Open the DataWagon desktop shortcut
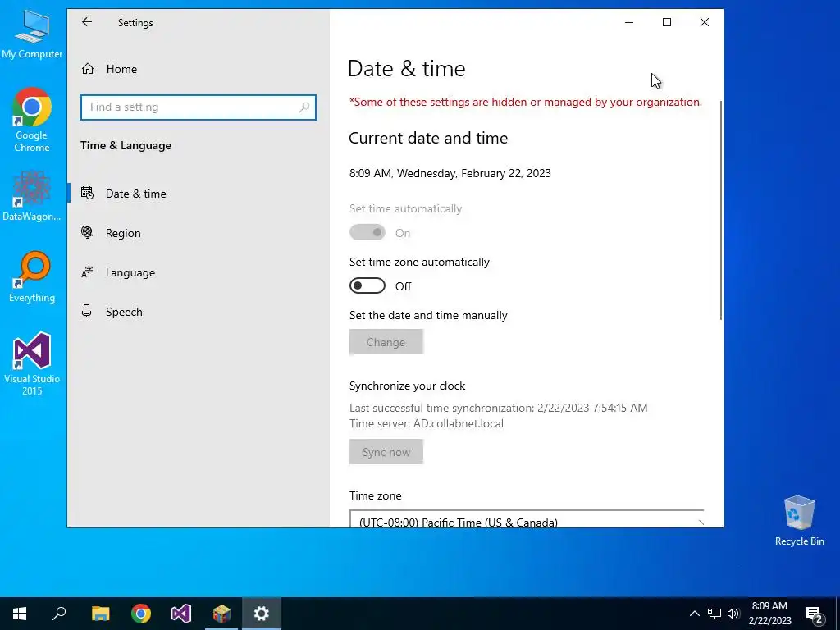The height and width of the screenshot is (630, 840). click(32, 196)
